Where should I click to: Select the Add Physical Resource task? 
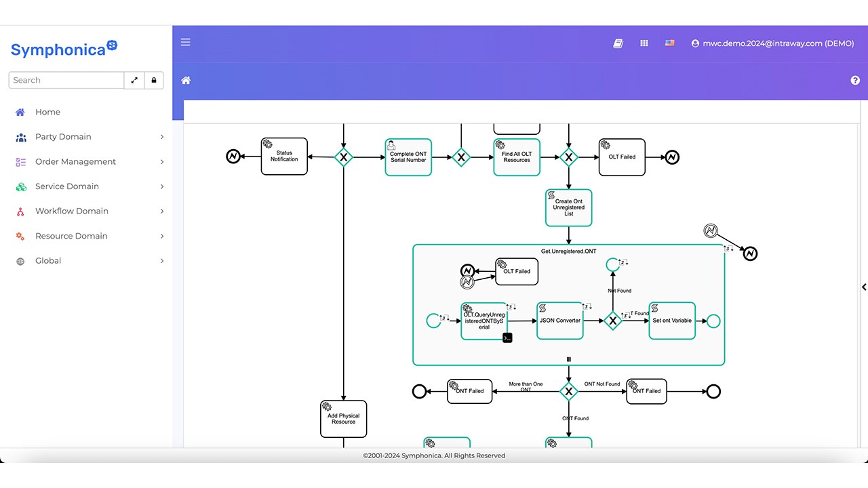coord(344,419)
